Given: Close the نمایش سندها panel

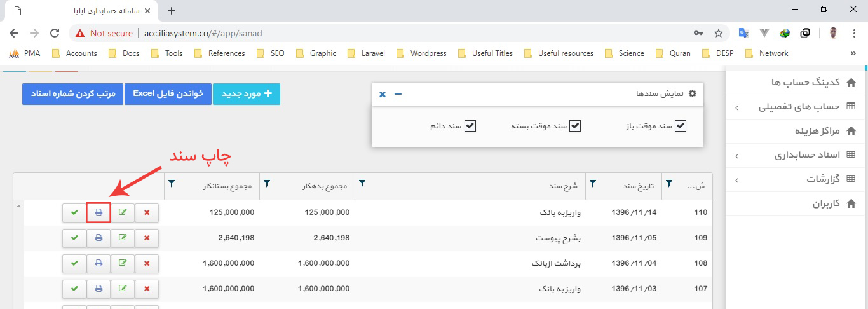Looking at the screenshot, I should point(383,94).
